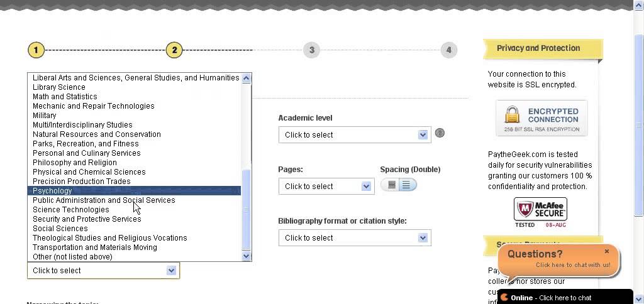
Task: Go to step 1 circle
Action: coord(36,50)
